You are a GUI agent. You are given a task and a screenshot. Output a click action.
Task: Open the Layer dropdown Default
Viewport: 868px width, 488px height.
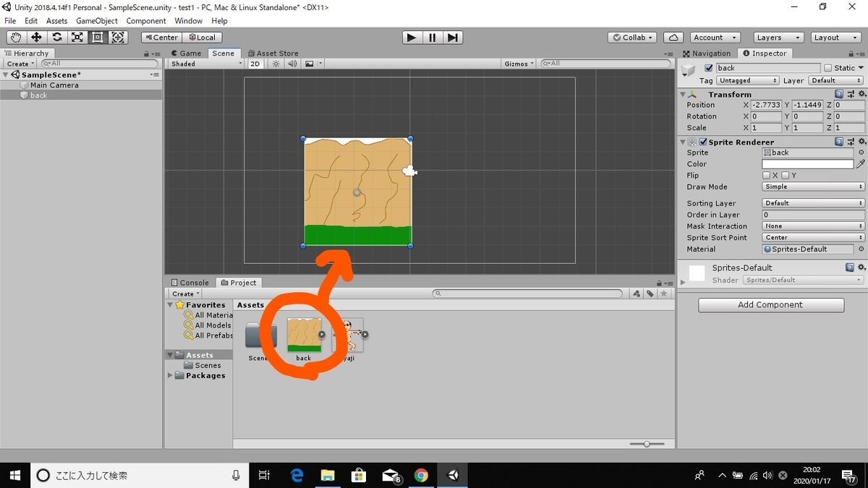pyautogui.click(x=835, y=81)
